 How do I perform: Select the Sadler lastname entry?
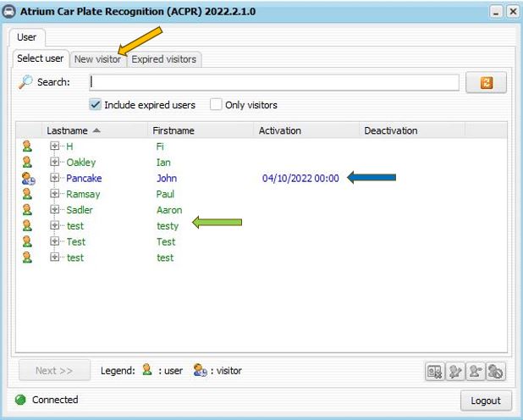click(x=80, y=210)
